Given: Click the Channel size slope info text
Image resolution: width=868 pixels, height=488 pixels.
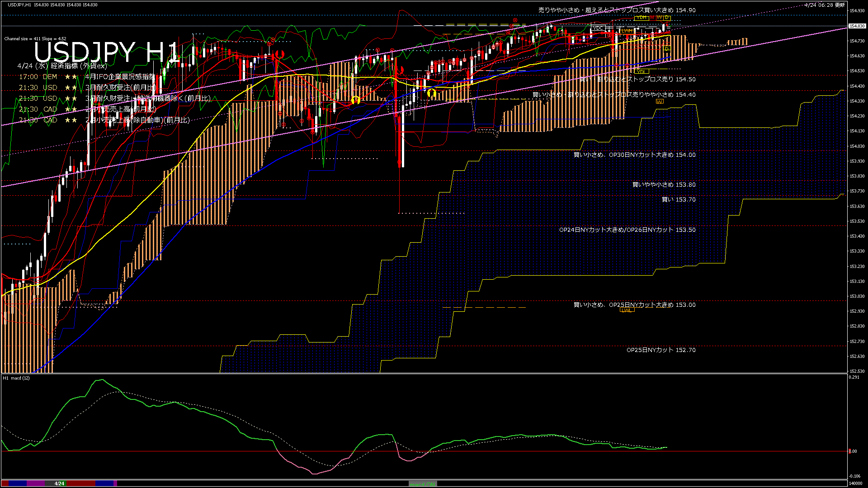Looking at the screenshot, I should coord(35,39).
